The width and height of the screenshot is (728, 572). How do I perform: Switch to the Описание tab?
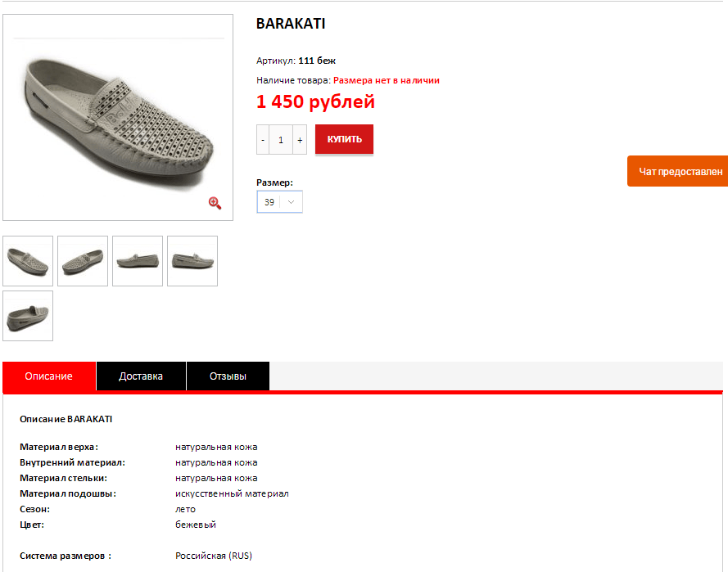tap(49, 376)
